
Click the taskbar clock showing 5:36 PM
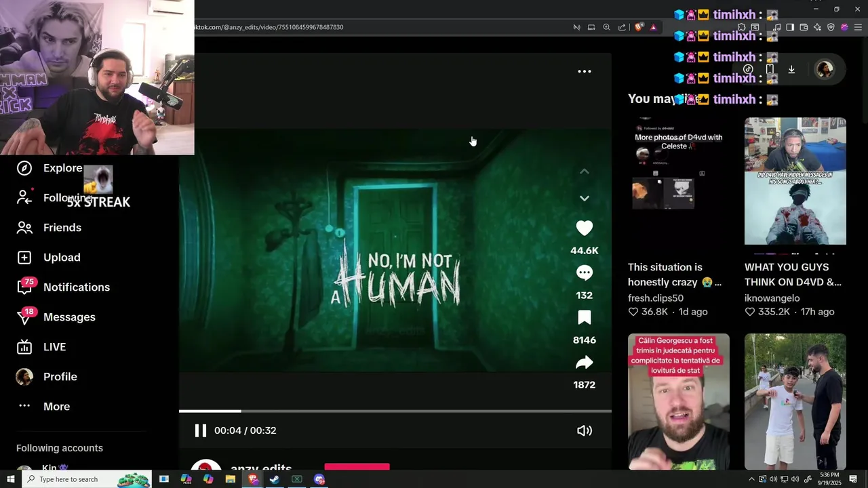coord(830,479)
